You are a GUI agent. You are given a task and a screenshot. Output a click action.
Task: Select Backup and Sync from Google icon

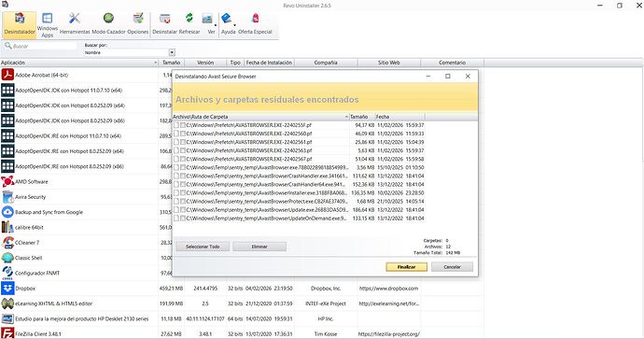tap(7, 212)
